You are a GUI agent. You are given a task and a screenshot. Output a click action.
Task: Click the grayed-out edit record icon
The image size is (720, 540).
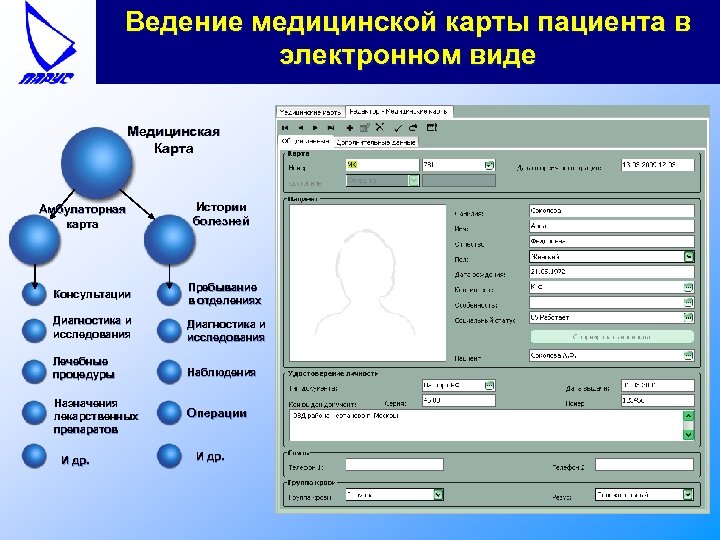(365, 128)
